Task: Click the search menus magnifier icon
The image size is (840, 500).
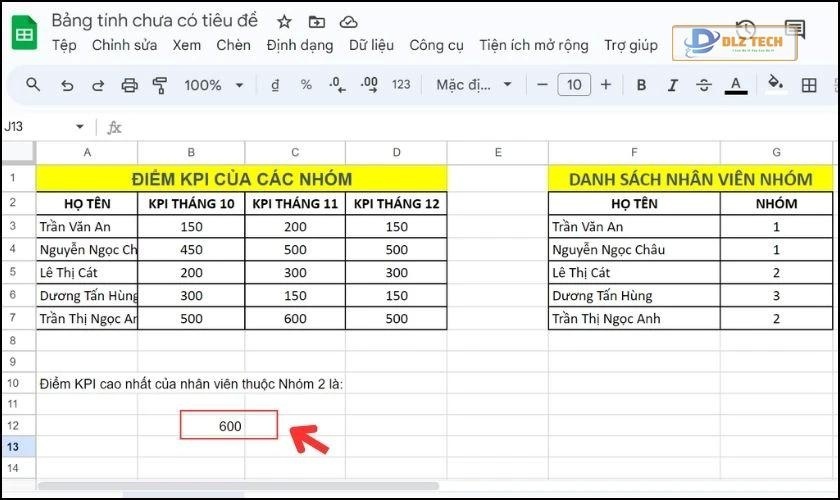Action: coord(33,85)
